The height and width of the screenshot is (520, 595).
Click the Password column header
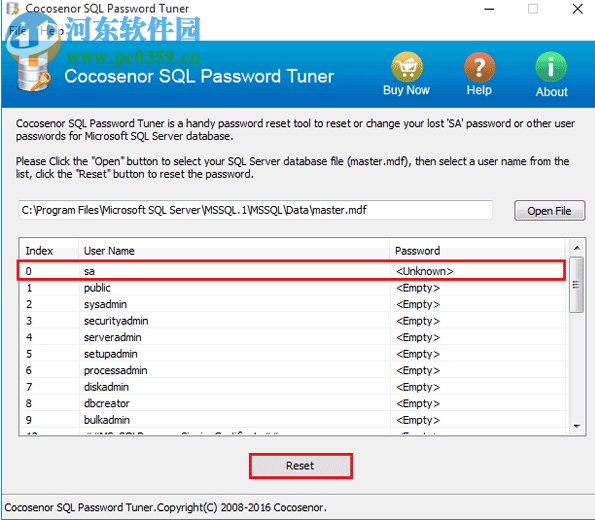pyautogui.click(x=477, y=251)
